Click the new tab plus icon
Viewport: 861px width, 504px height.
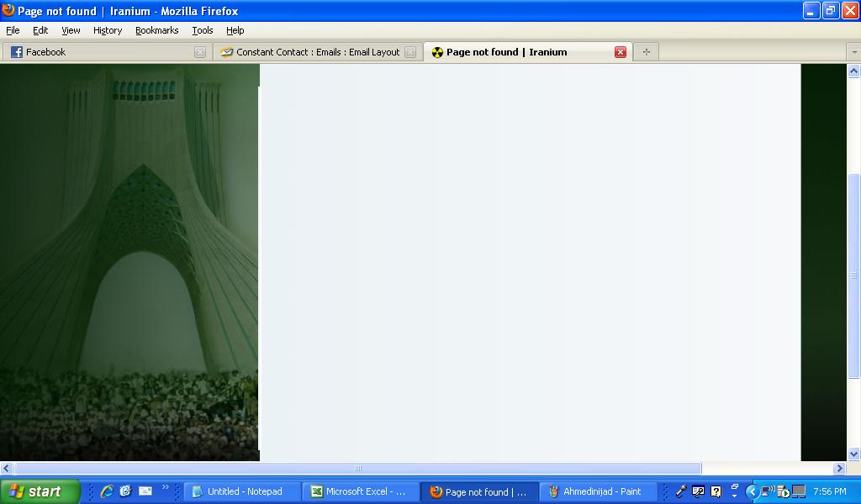point(646,52)
